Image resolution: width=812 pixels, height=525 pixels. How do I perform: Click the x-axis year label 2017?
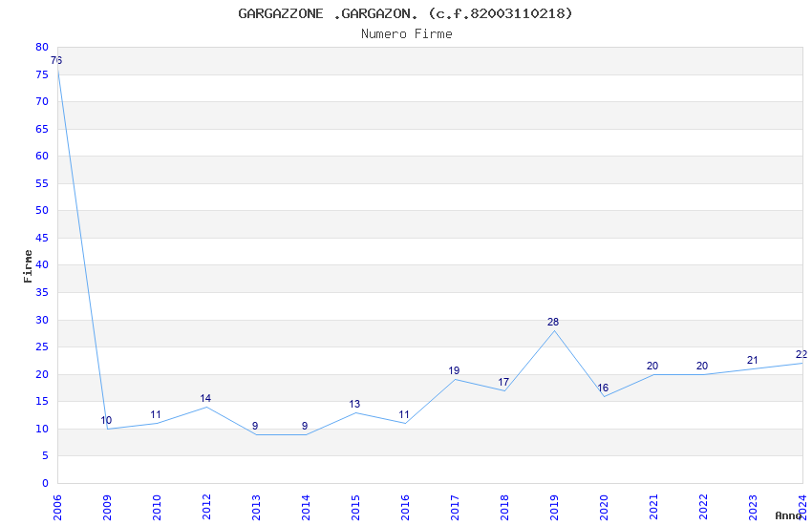[455, 508]
